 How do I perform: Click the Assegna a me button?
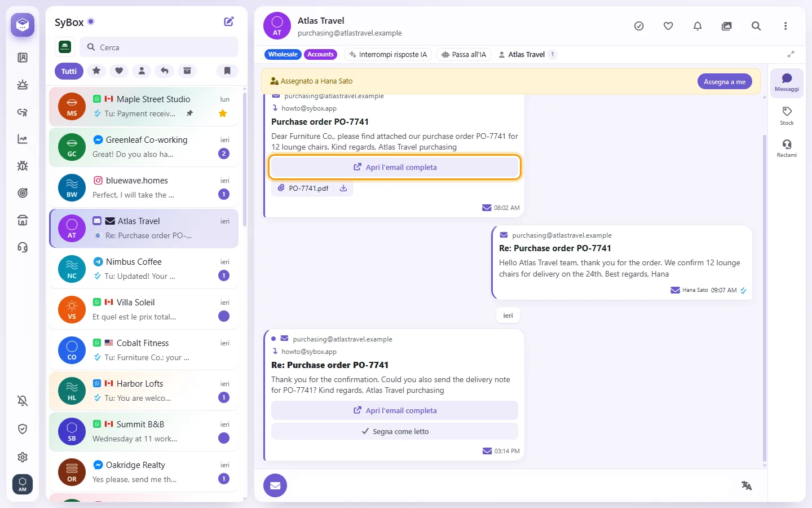point(725,81)
